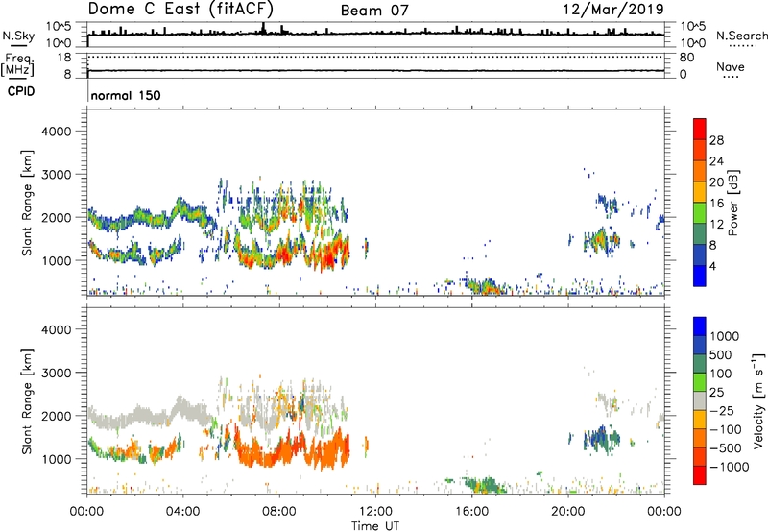The height and width of the screenshot is (532, 768).
Task: Pick the orange 20–24 dB power colorbar segment
Action: [x=700, y=171]
